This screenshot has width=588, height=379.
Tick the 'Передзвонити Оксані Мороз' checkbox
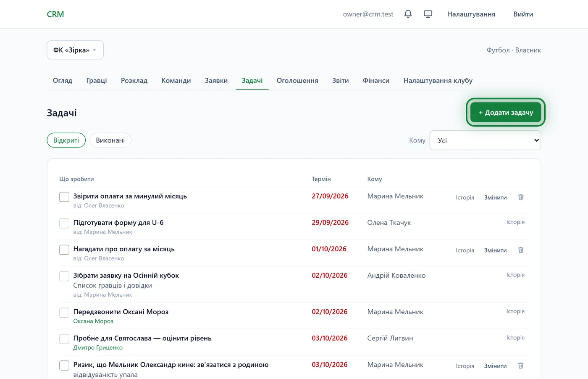64,313
